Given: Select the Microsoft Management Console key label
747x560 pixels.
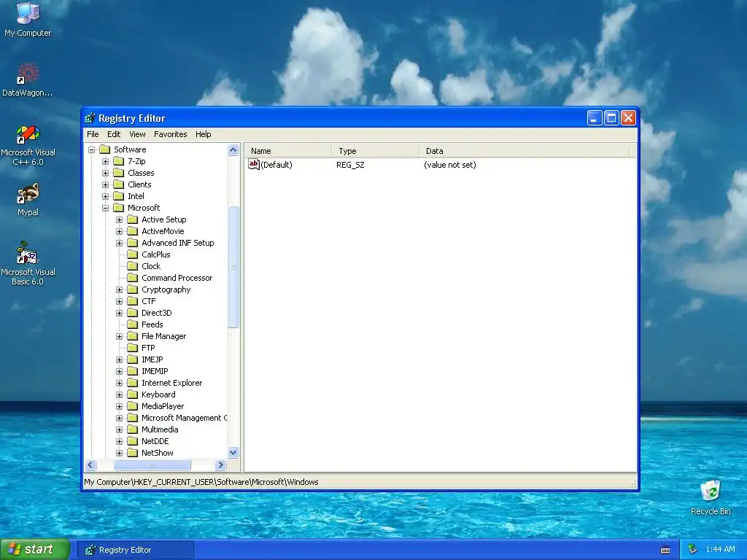Looking at the screenshot, I should click(x=183, y=418).
